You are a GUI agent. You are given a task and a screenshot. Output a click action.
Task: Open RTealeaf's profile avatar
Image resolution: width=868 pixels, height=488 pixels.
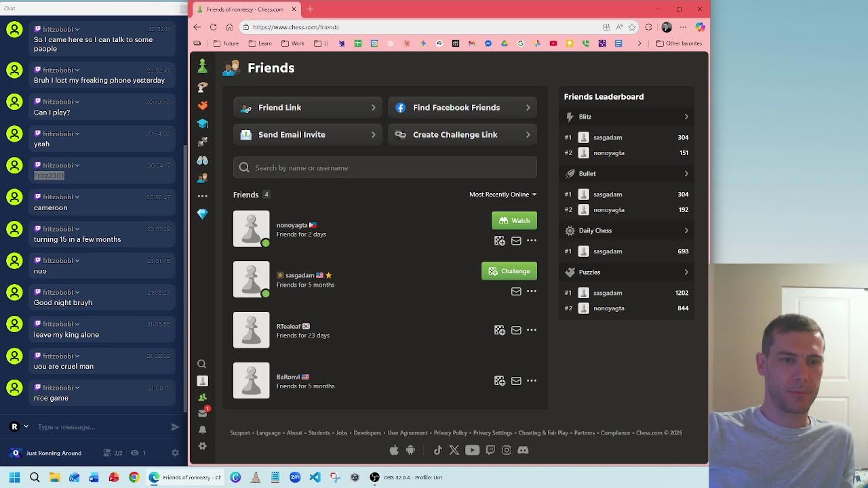251,329
